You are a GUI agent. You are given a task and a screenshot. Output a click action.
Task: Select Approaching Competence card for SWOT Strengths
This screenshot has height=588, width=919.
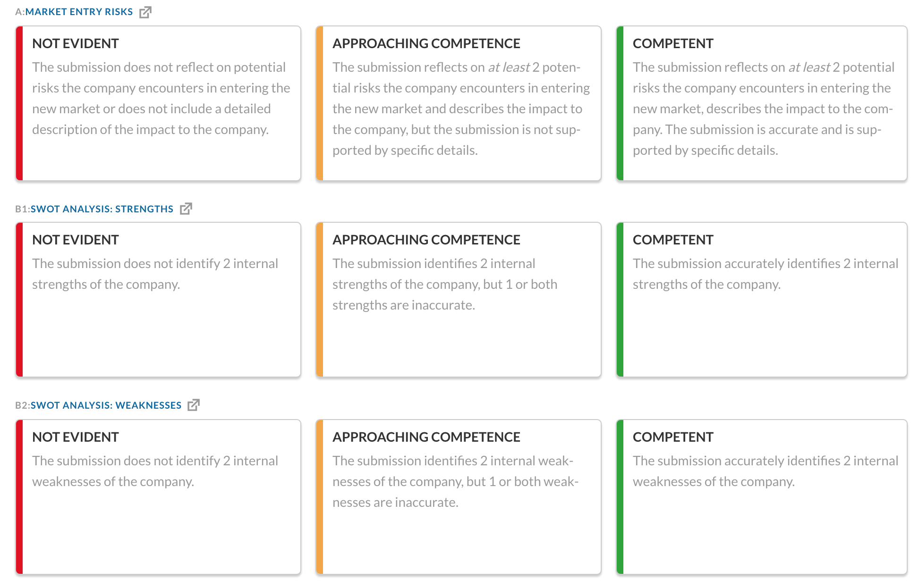point(459,300)
